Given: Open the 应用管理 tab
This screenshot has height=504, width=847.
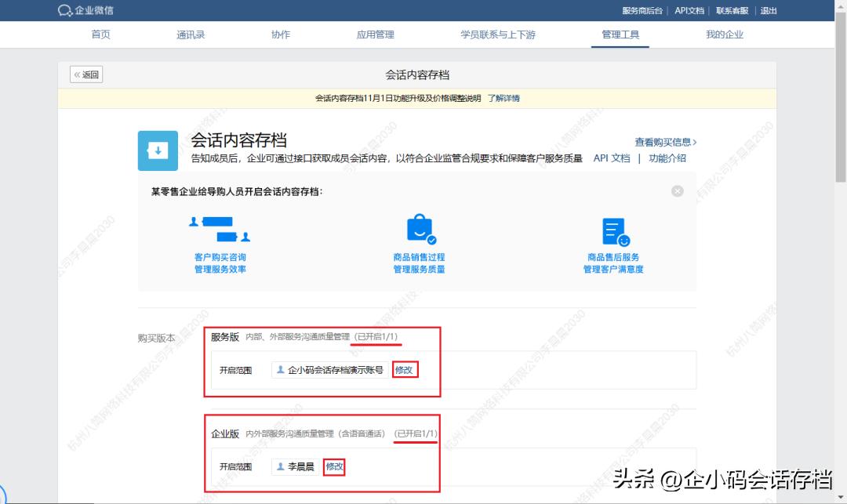Looking at the screenshot, I should pyautogui.click(x=375, y=34).
